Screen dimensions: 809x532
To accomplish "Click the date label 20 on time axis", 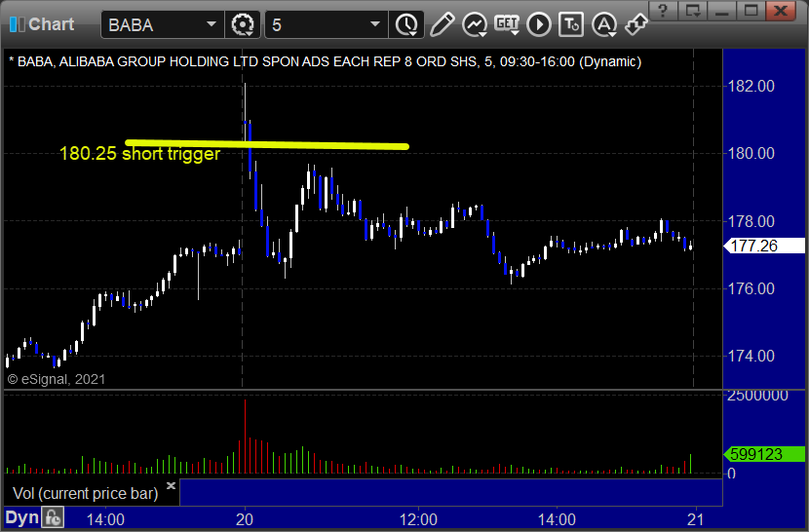I will (x=244, y=519).
